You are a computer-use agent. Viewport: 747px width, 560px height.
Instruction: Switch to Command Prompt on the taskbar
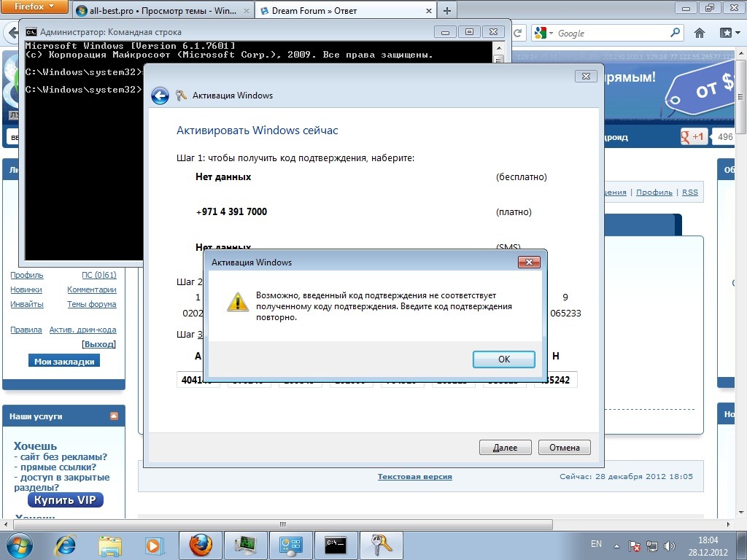[336, 545]
